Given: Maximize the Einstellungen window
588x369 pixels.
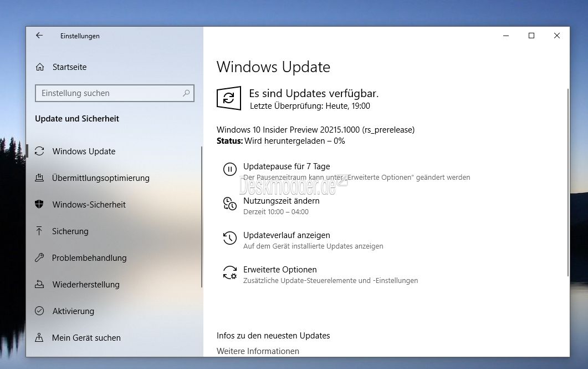Looking at the screenshot, I should pyautogui.click(x=531, y=36).
